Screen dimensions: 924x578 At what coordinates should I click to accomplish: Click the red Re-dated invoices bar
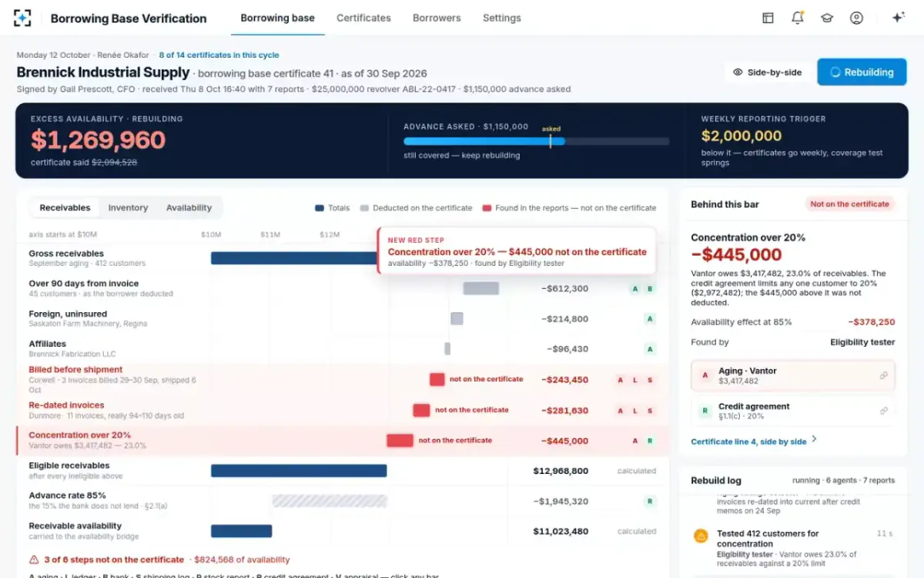pyautogui.click(x=421, y=410)
